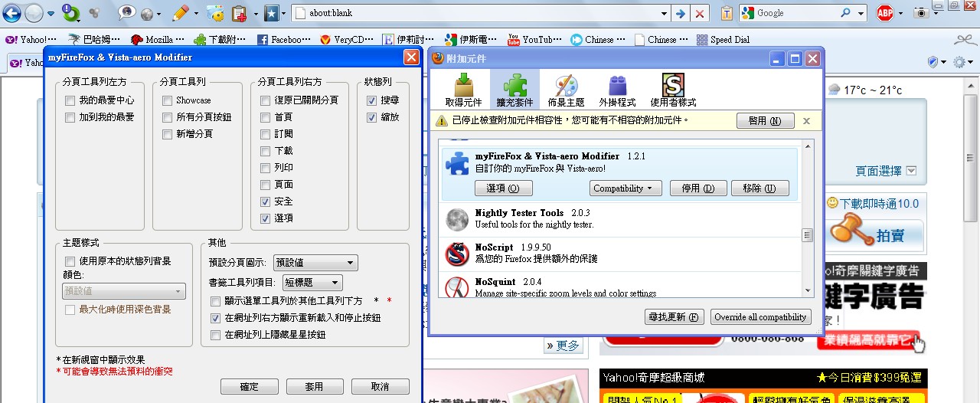Enable 復原已關閉分頁 checkbox
The image size is (980, 403).
tap(266, 100)
